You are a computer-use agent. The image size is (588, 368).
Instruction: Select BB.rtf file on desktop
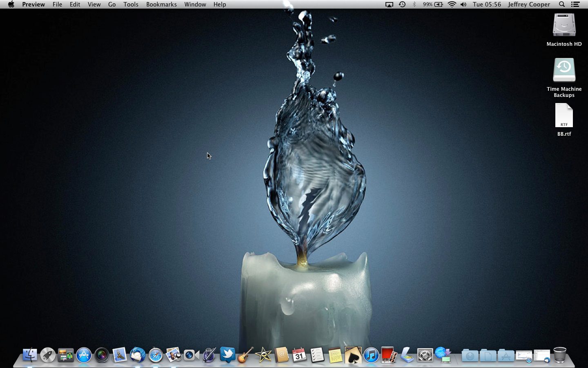(564, 120)
